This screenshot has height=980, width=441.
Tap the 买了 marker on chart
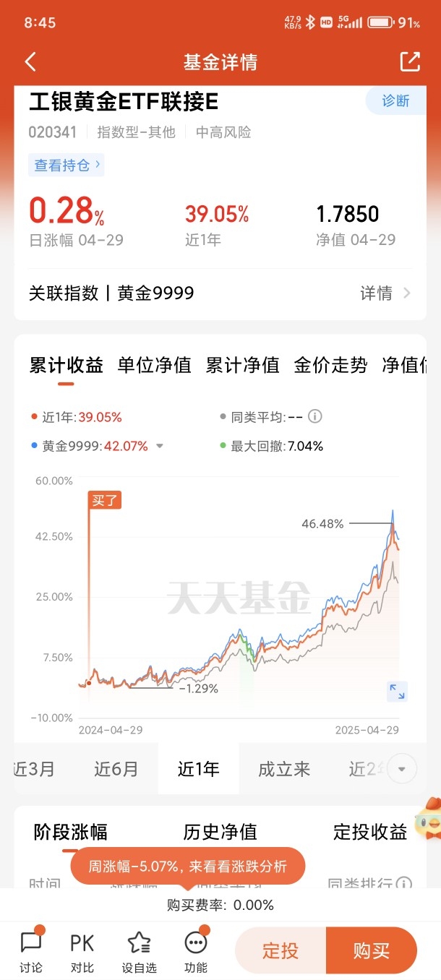coord(105,500)
